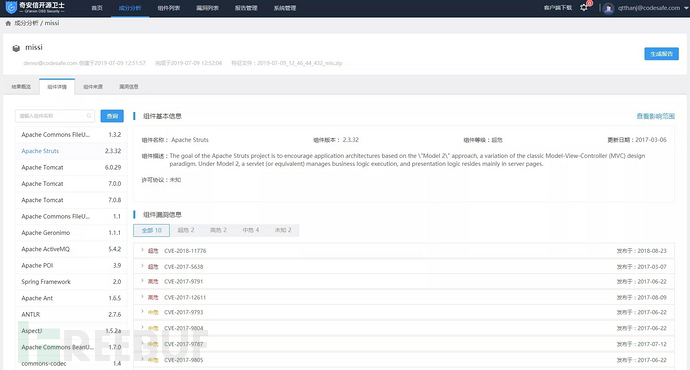Filter vulnerabilities by 全部 10

151,230
